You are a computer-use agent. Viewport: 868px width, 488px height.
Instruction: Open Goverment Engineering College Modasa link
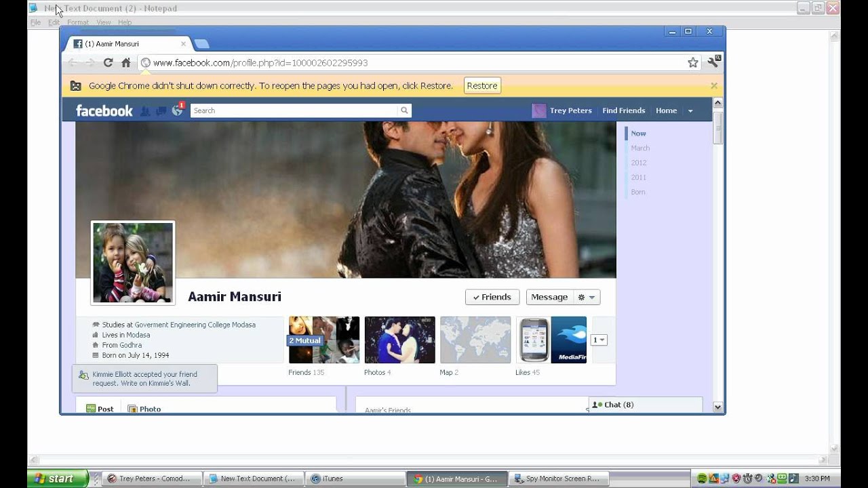point(195,325)
